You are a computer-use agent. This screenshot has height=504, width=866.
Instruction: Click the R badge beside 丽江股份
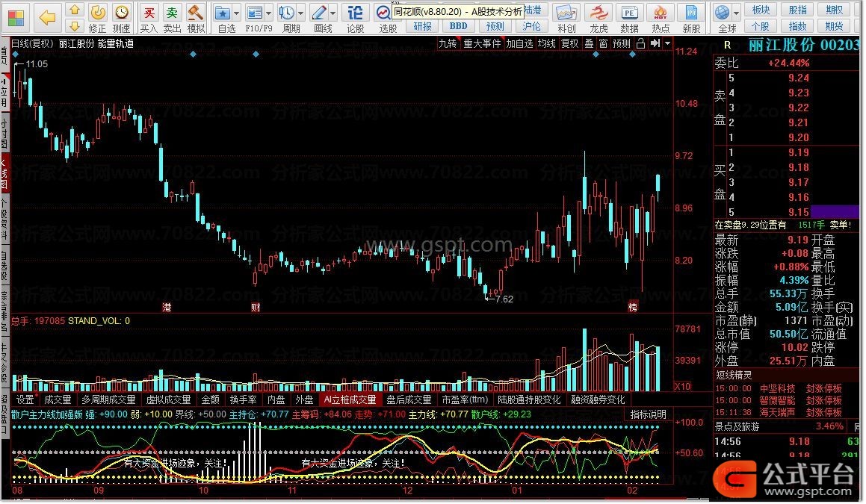point(727,46)
